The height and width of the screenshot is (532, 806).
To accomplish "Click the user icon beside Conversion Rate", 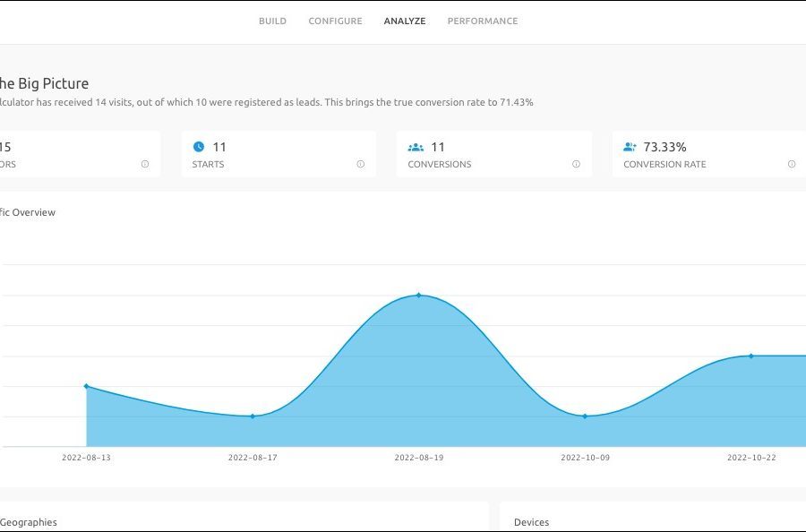I will (630, 147).
